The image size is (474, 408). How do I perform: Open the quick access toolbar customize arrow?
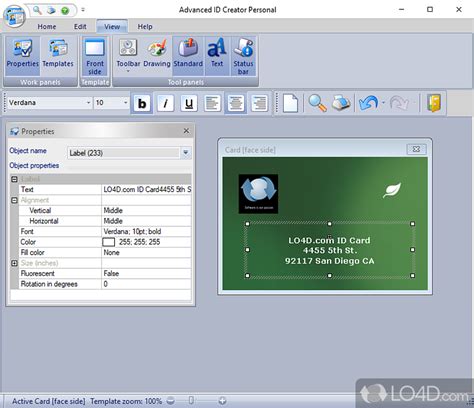click(x=83, y=10)
